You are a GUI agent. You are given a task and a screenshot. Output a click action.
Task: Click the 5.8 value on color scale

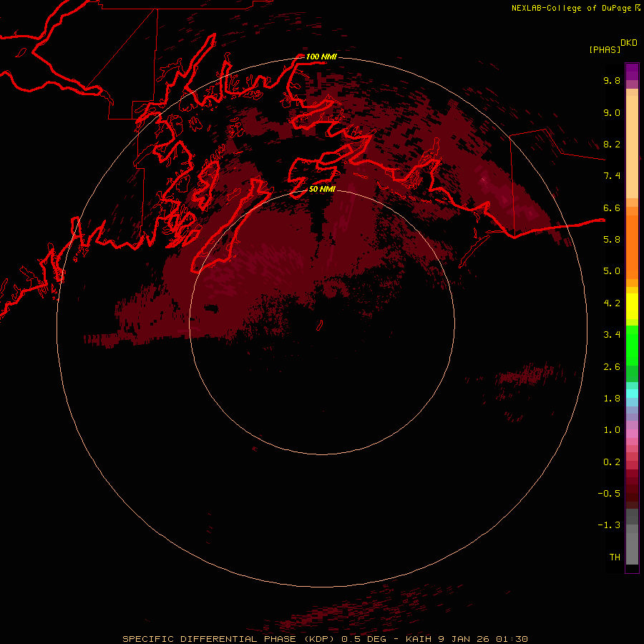pos(612,240)
